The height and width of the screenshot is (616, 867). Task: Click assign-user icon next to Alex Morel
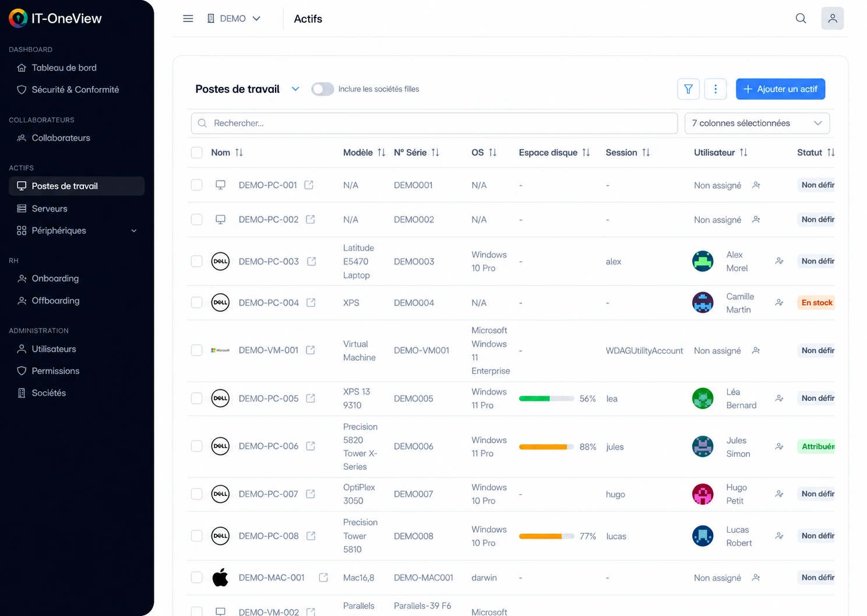click(x=779, y=261)
